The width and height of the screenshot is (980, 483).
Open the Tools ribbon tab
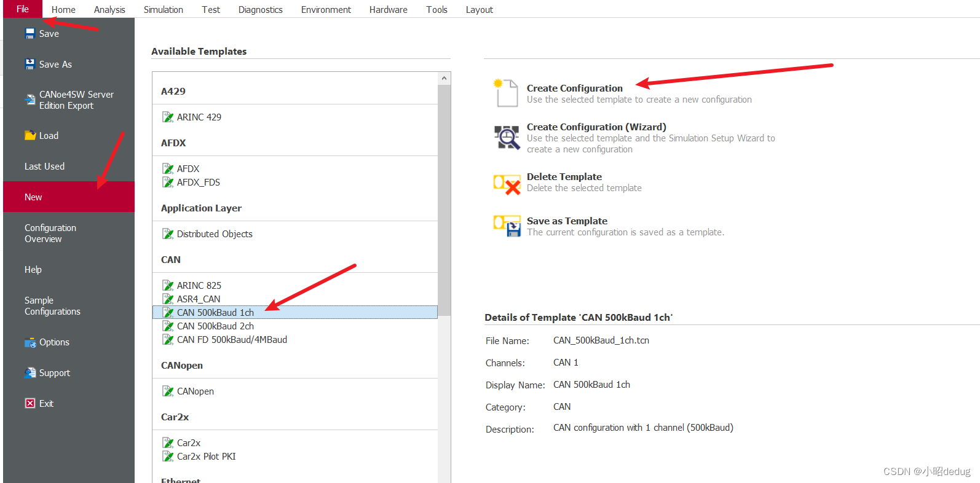[x=437, y=10]
